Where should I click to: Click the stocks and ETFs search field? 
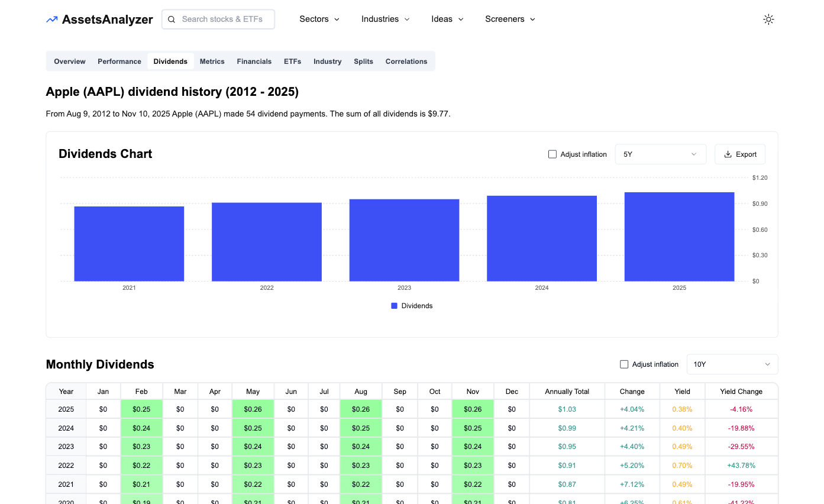point(225,19)
